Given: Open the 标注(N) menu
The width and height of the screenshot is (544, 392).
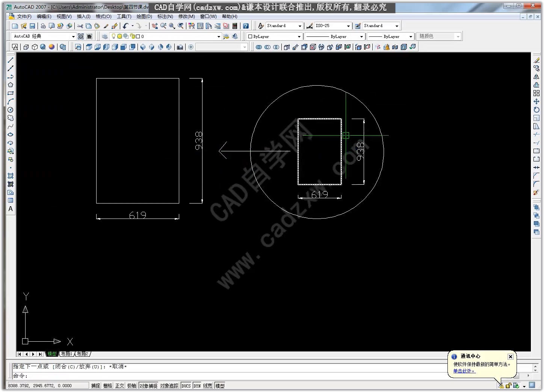Looking at the screenshot, I should click(165, 17).
